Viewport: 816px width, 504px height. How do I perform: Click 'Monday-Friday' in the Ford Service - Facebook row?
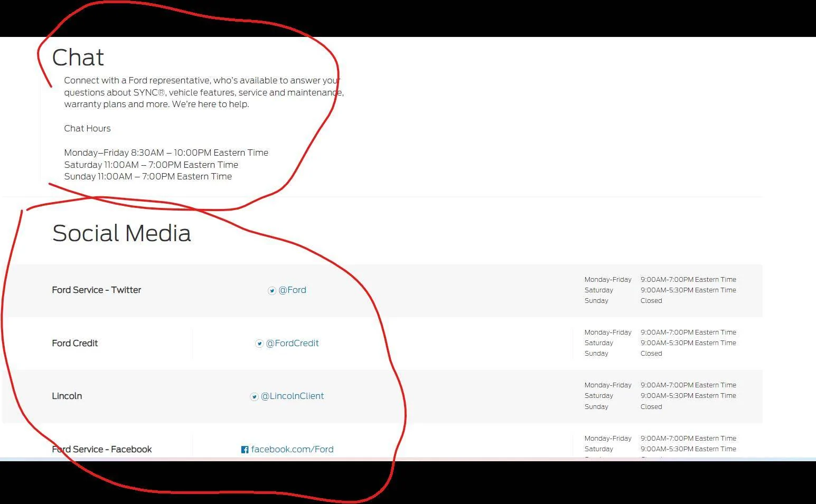608,438
